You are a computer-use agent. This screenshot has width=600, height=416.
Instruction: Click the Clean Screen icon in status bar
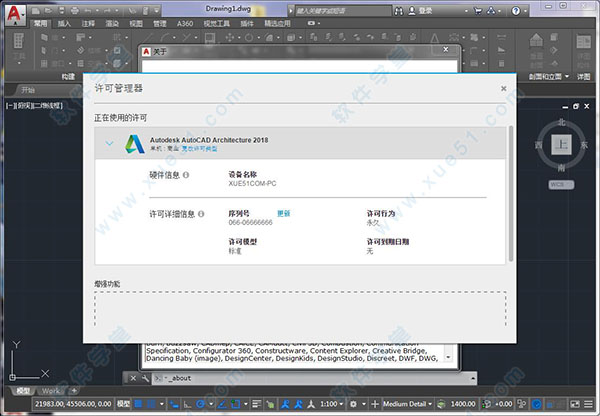575,404
